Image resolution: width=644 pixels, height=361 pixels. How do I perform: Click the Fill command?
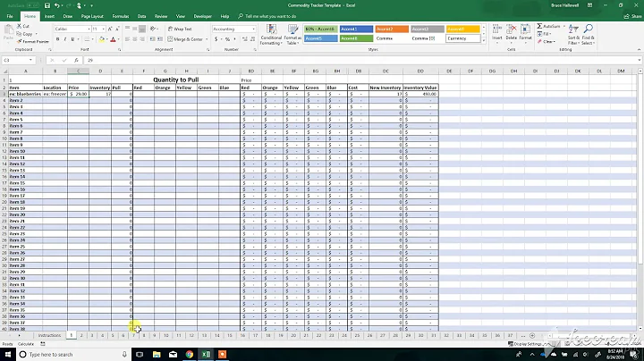point(545,34)
